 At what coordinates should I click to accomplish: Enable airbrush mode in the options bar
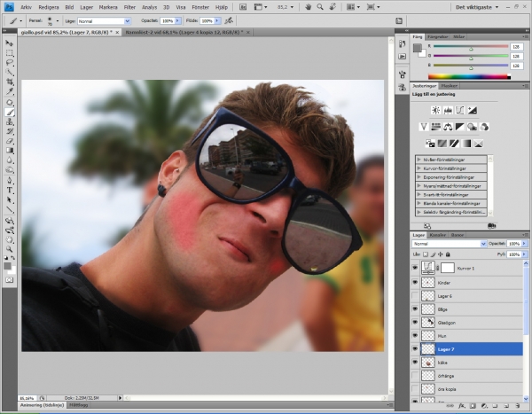[x=229, y=20]
